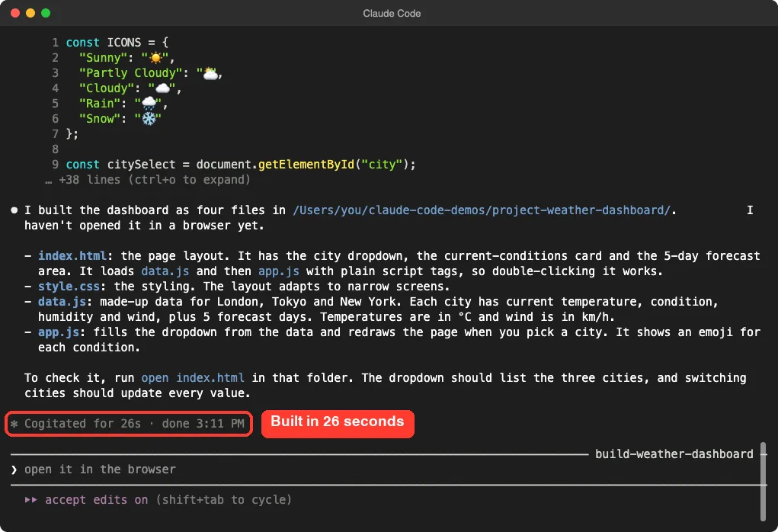Viewport: 778px width, 532px height.
Task: Click the red close window button
Action: point(15,13)
